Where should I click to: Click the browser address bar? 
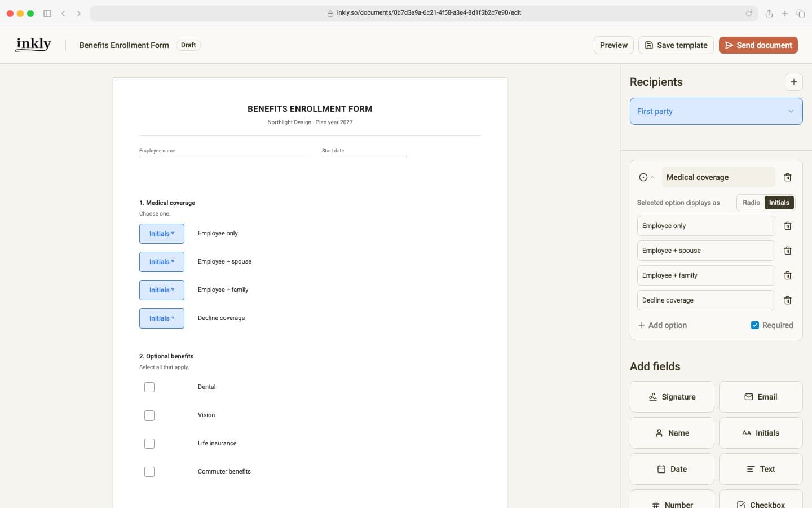point(424,13)
